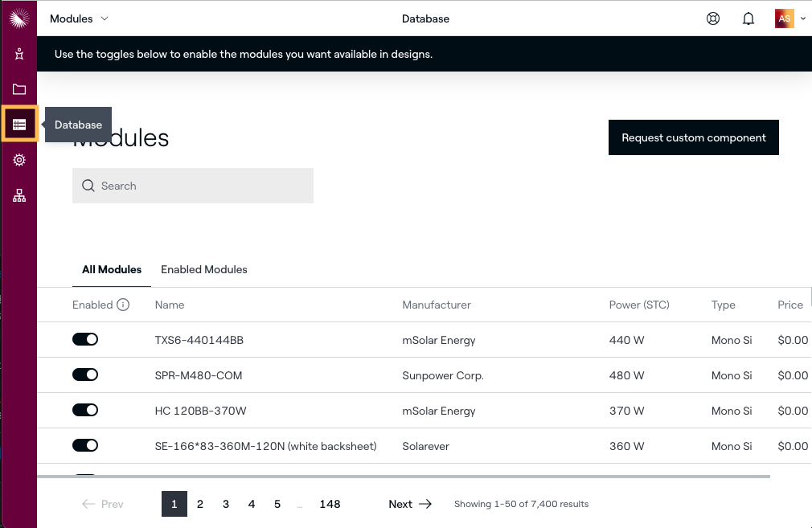The height and width of the screenshot is (528, 812).
Task: Switch off the HC 120BB-370W module
Action: (85, 411)
